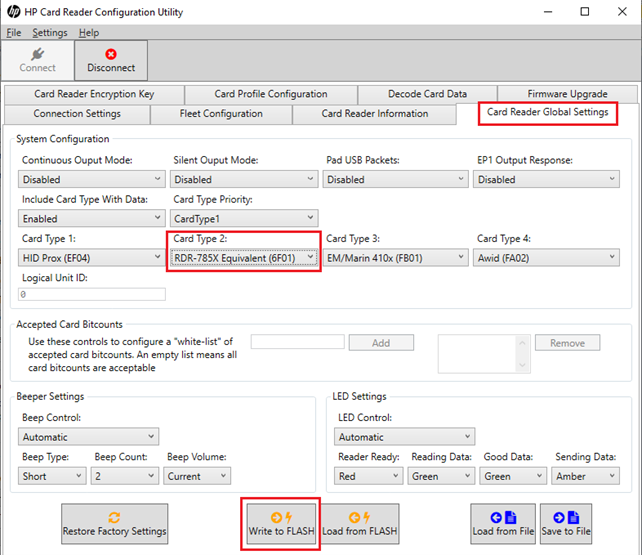
Task: Open Reader Ready LED color dropdown
Action: point(368,476)
